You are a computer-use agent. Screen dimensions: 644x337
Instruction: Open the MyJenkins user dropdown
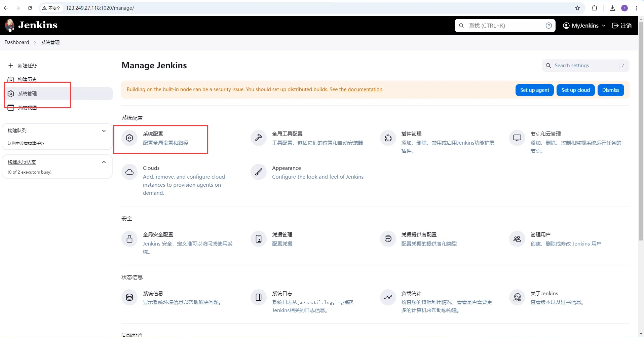[x=584, y=26]
